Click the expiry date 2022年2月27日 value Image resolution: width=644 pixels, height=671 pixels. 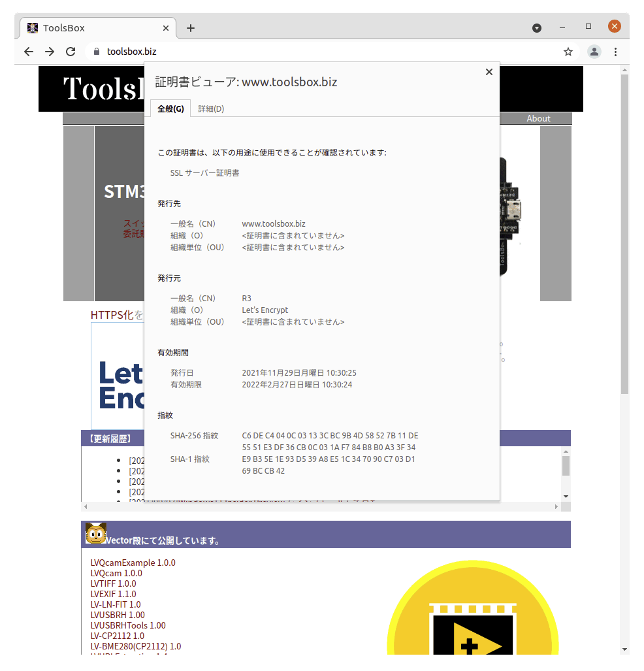click(297, 385)
